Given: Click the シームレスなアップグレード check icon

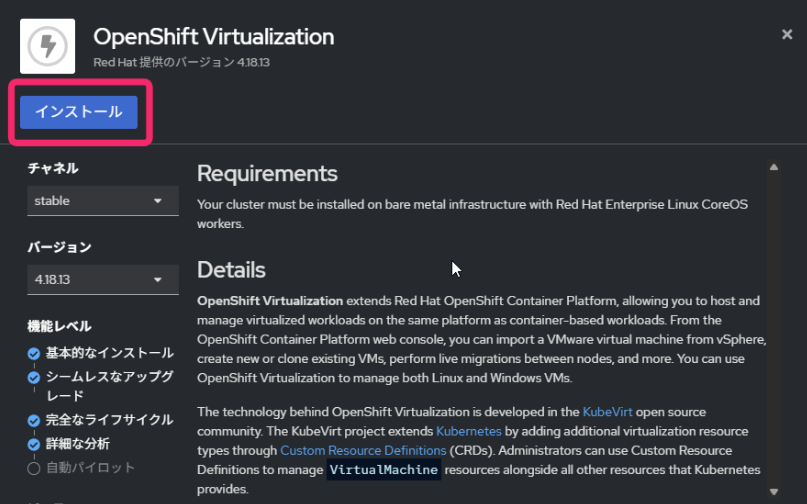Looking at the screenshot, I should click(x=34, y=377).
